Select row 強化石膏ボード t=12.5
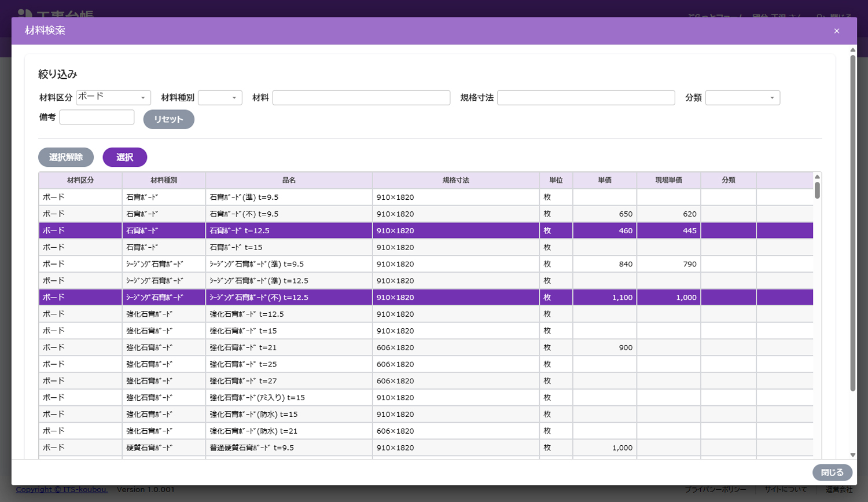868x502 pixels. click(426, 314)
